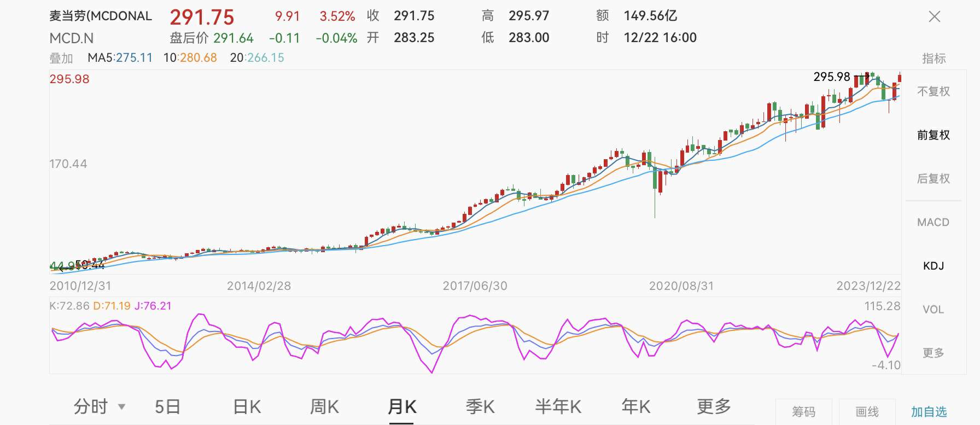This screenshot has height=425, width=980.
Task: Open the 筹码 chip distribution button
Action: click(803, 412)
